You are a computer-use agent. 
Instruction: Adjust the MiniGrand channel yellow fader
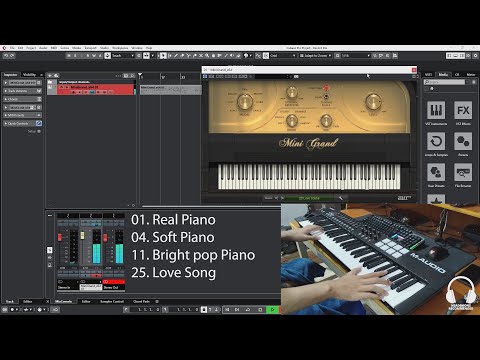point(82,236)
